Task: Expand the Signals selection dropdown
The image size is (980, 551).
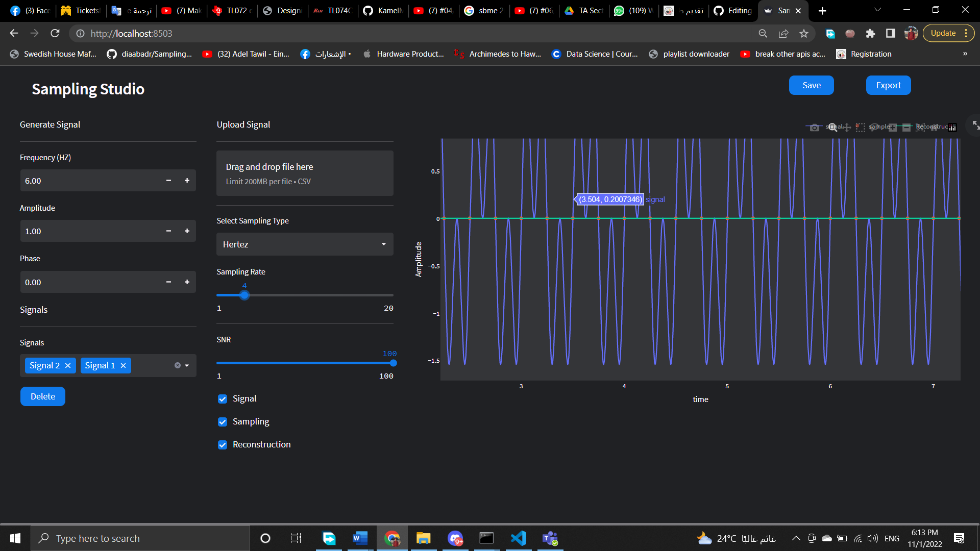Action: point(186,365)
